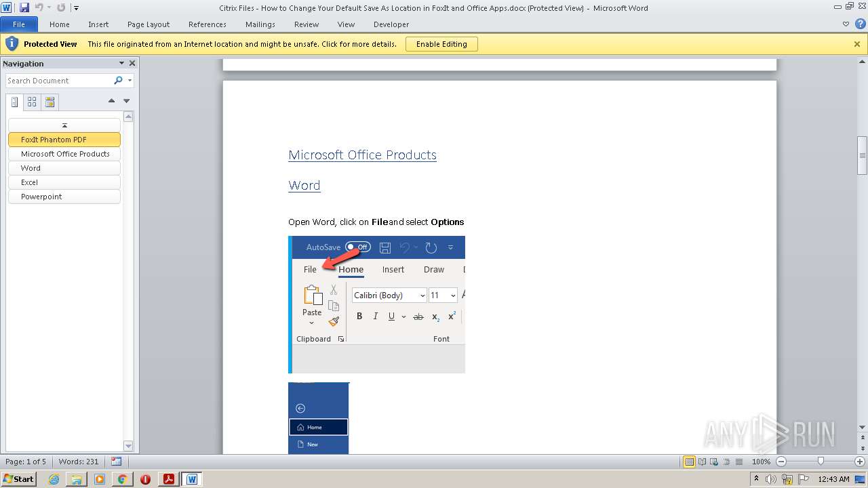Open the Page Layout ribbon tab

[149, 24]
